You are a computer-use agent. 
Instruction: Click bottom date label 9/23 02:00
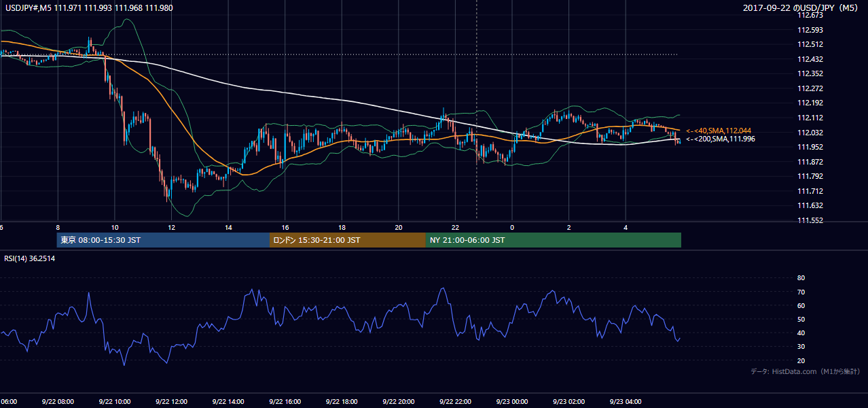pyautogui.click(x=568, y=402)
